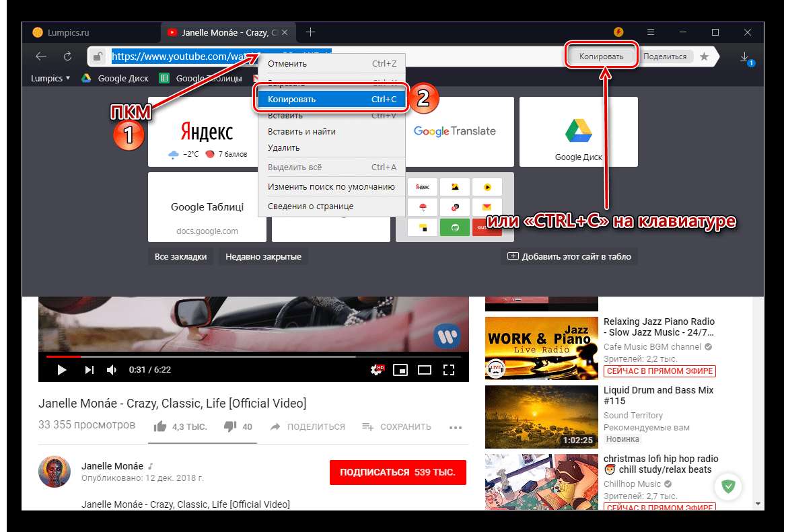Open the Google Таблицы tile
The height and width of the screenshot is (532, 786).
tap(207, 207)
